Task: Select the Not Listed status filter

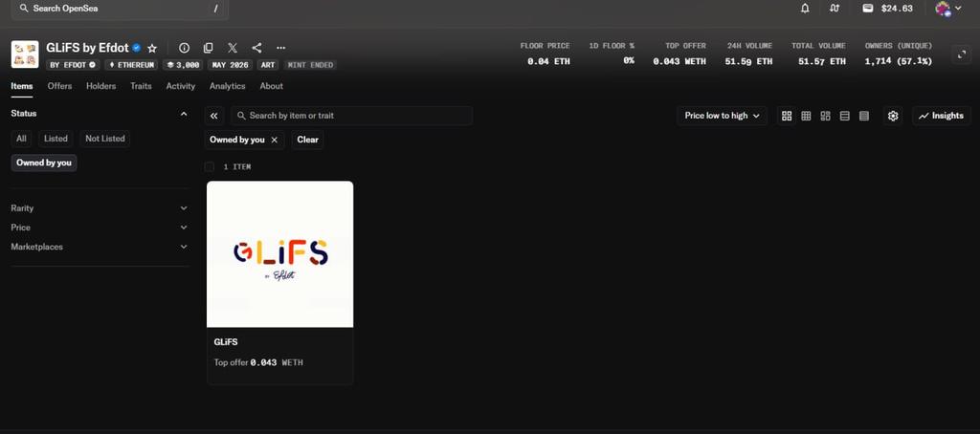Action: [x=105, y=139]
